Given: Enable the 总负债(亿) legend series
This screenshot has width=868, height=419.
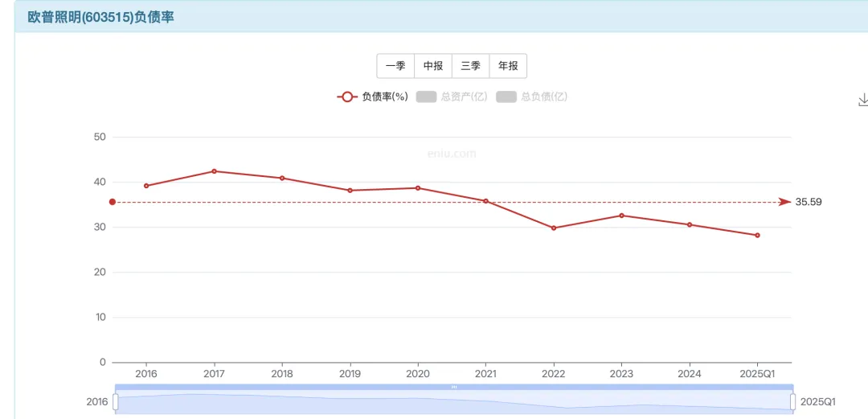Looking at the screenshot, I should 531,97.
